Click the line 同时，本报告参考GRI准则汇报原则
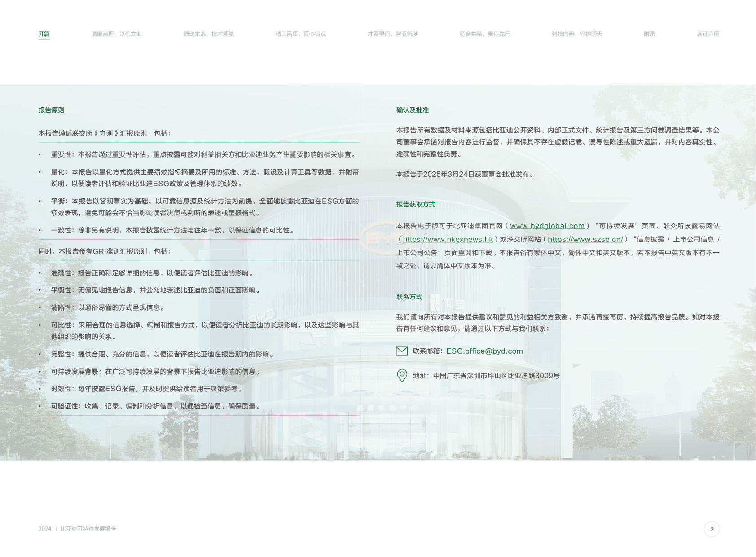756x557 pixels. [x=105, y=251]
